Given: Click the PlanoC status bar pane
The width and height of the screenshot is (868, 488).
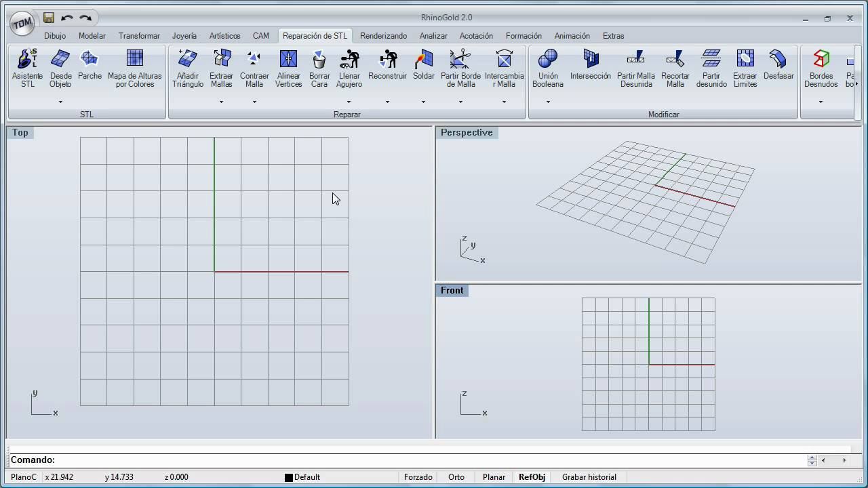Looking at the screenshot, I should 24,477.
